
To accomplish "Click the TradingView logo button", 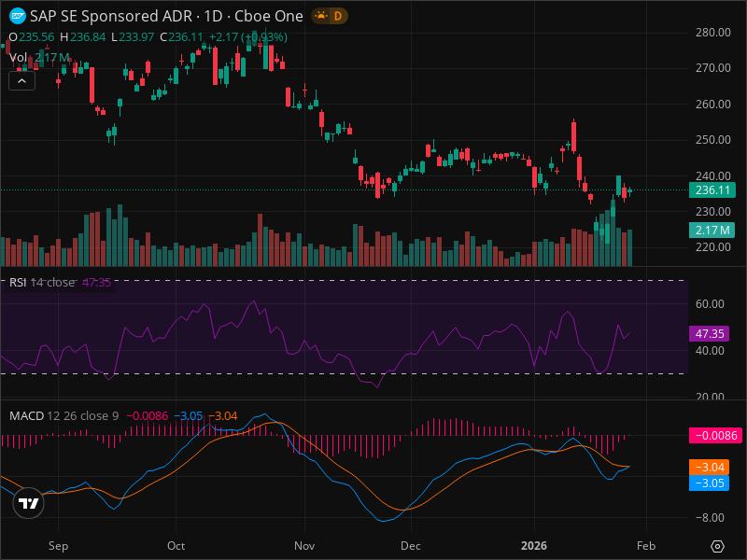I will [29, 503].
